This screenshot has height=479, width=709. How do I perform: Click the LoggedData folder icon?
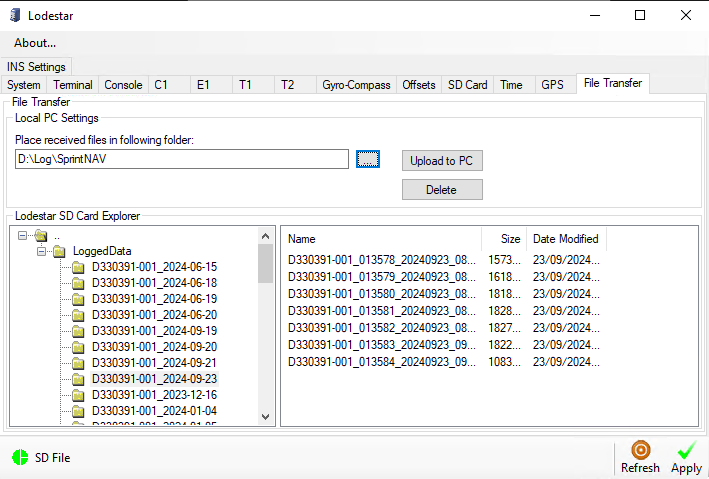point(59,251)
